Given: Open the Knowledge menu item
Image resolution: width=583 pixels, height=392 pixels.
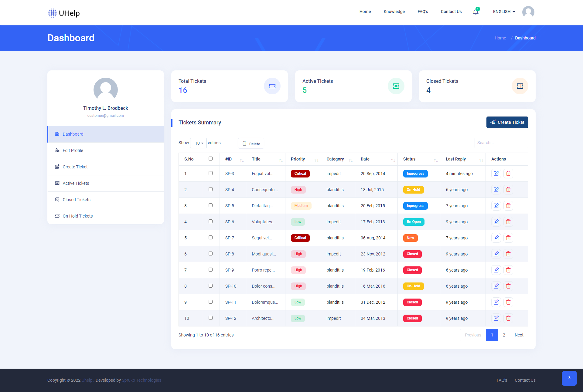Looking at the screenshot, I should click(x=394, y=12).
